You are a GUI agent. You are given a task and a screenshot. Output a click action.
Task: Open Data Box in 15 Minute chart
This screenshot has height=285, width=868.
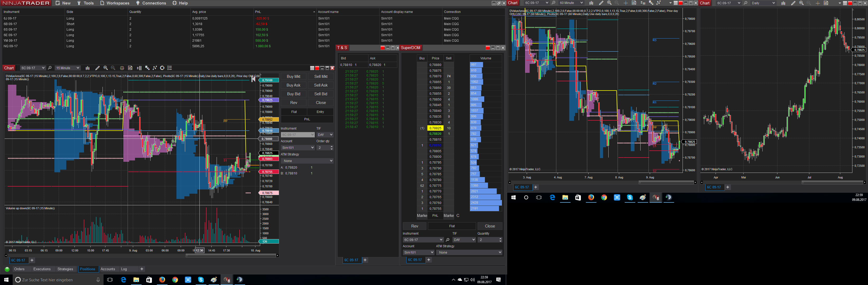(130, 68)
